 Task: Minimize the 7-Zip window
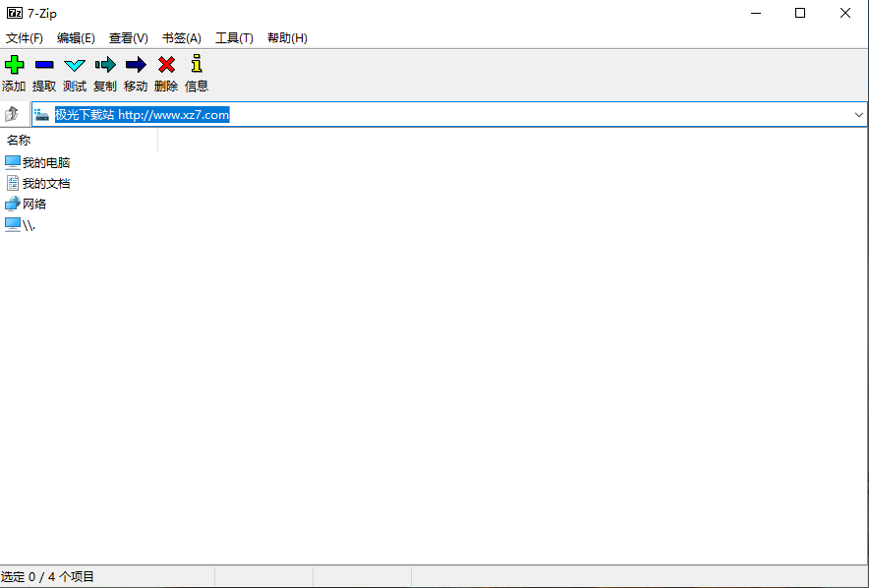tap(756, 13)
